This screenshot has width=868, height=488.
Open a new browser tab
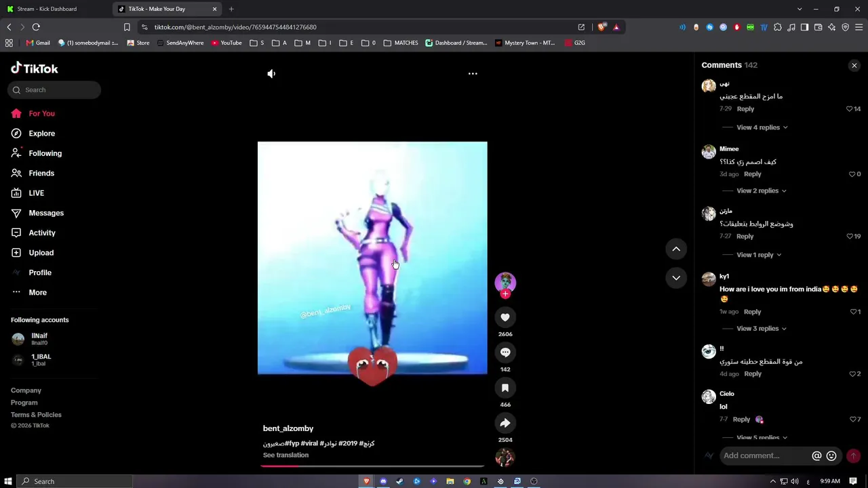coord(231,9)
